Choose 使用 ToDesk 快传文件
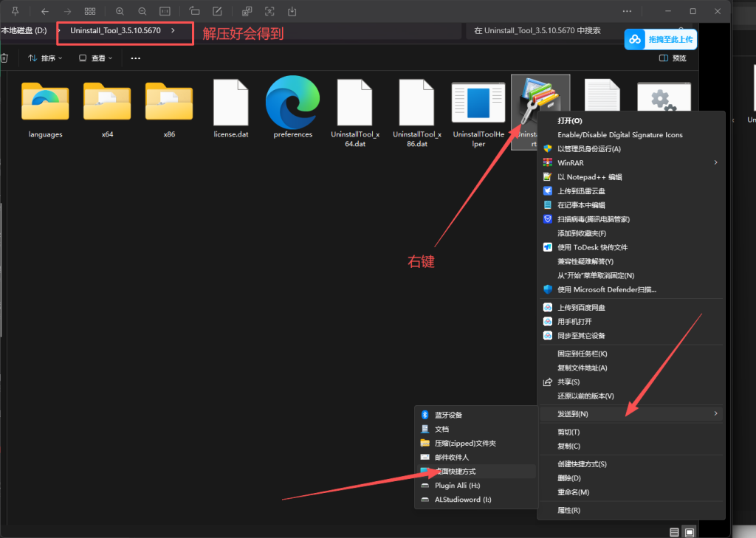Screen dimensions: 756x538 pos(632,247)
